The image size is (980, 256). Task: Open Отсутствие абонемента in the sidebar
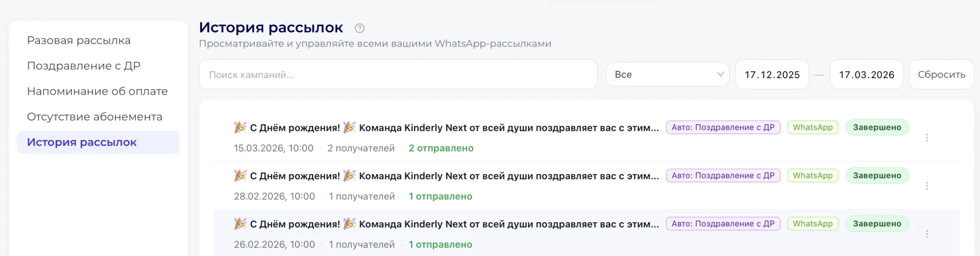pyautogui.click(x=94, y=117)
